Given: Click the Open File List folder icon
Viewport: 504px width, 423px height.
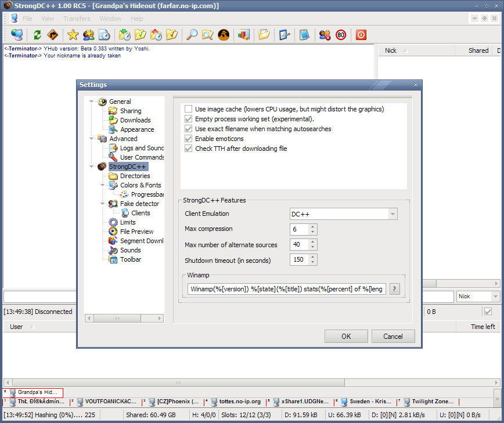Looking at the screenshot, I should (x=264, y=35).
